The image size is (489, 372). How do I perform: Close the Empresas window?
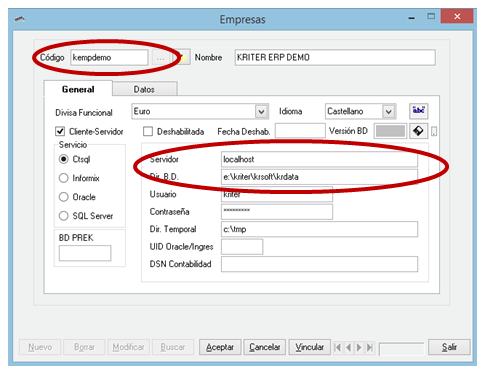point(457,16)
